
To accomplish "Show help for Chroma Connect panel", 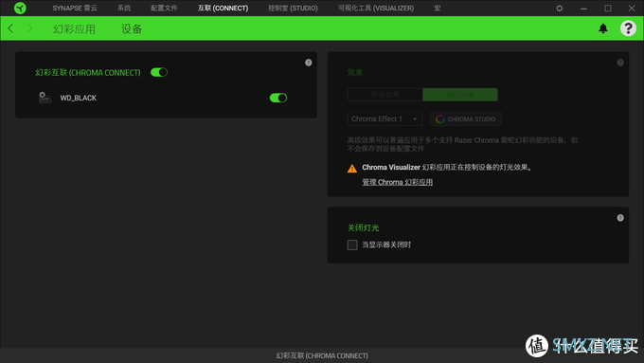I will point(309,63).
